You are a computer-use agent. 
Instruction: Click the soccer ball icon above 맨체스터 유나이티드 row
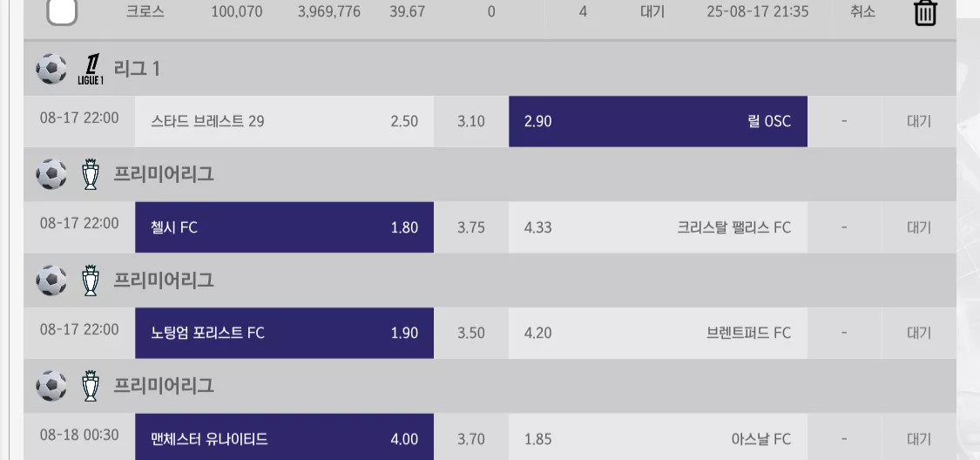(51, 386)
